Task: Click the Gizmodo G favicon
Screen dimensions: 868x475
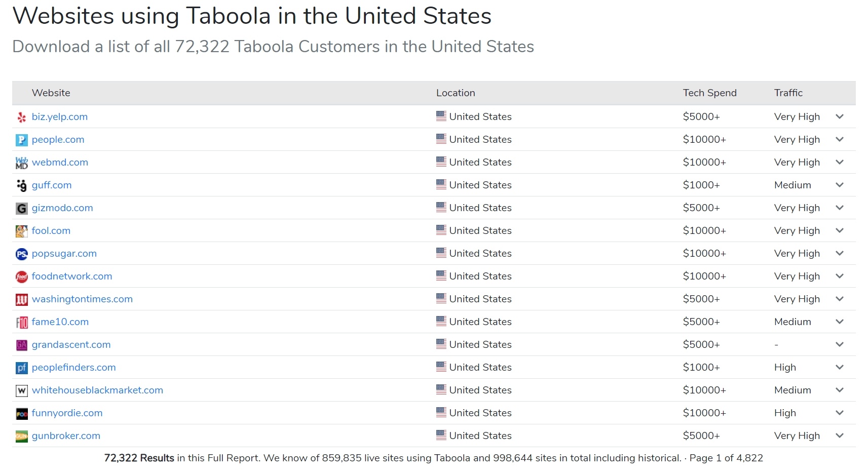Action: pos(21,208)
